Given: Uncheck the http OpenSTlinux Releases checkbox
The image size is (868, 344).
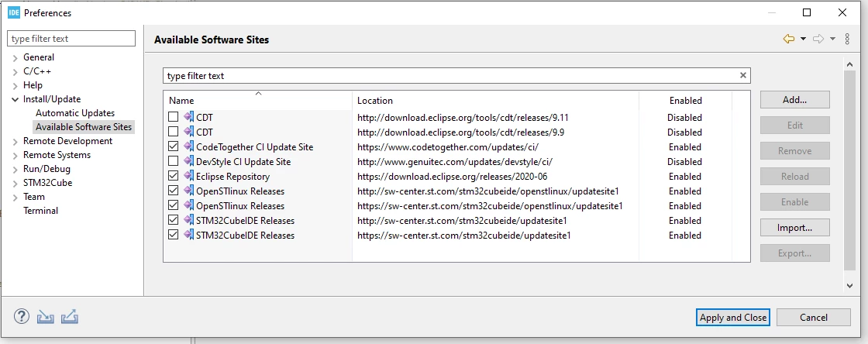Looking at the screenshot, I should pos(174,191).
